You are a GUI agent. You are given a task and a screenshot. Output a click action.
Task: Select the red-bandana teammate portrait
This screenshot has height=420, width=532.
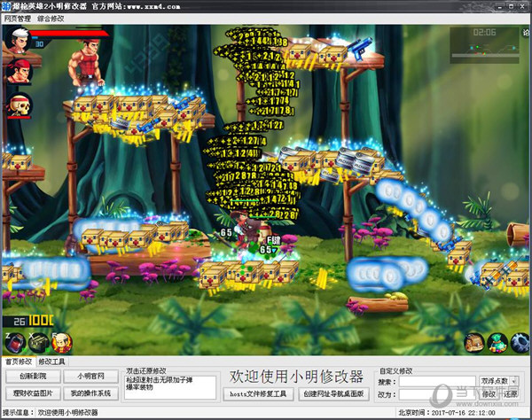pyautogui.click(x=19, y=71)
